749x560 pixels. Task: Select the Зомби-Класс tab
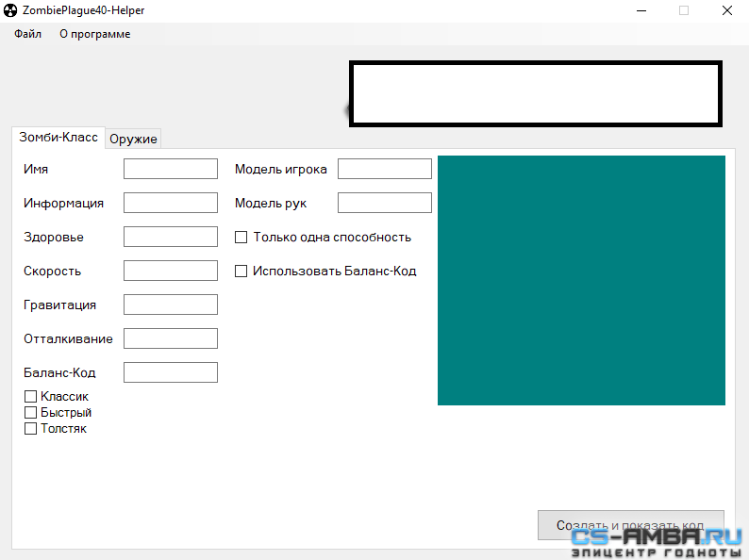click(x=58, y=138)
